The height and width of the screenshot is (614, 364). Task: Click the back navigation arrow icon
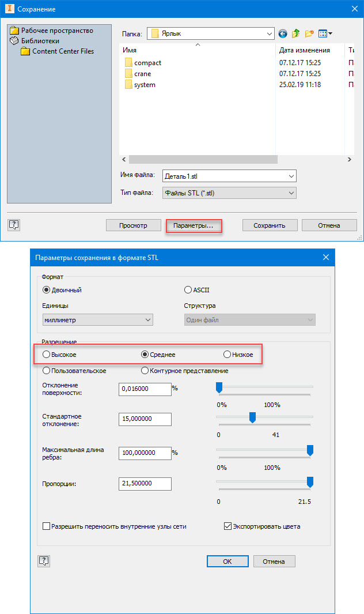pyautogui.click(x=283, y=33)
